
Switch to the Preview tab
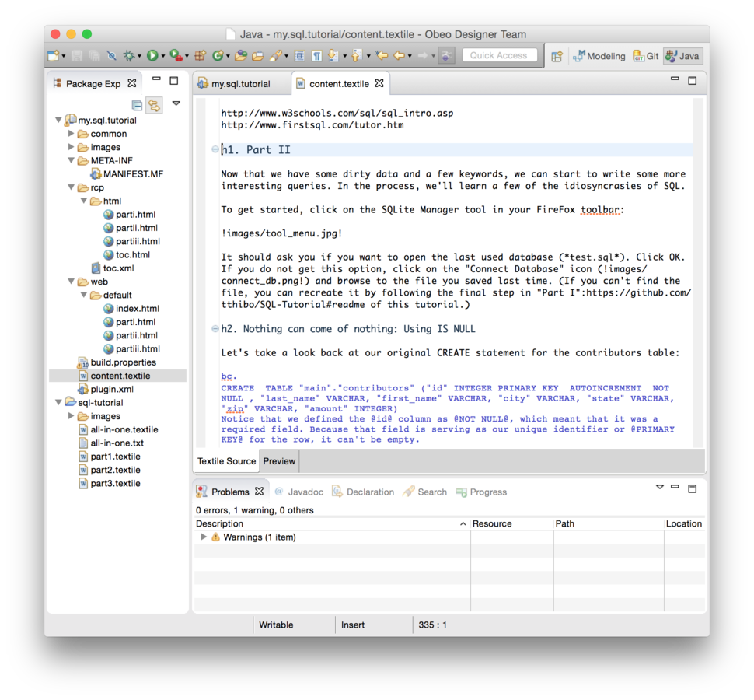click(279, 461)
